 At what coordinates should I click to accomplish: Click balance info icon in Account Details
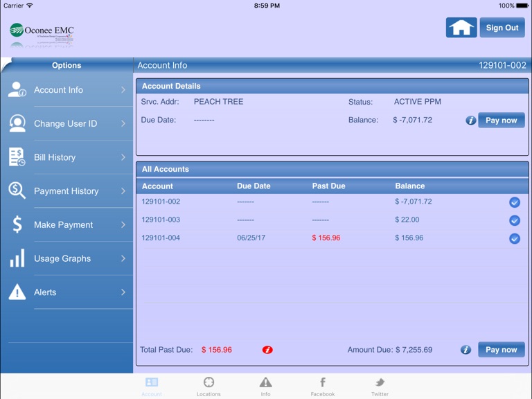pos(470,120)
